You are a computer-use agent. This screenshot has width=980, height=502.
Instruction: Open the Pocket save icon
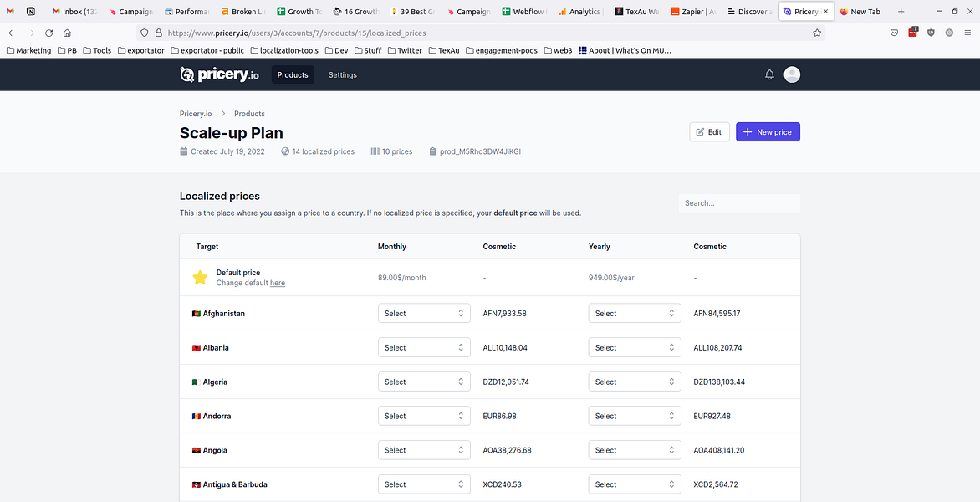tap(895, 33)
